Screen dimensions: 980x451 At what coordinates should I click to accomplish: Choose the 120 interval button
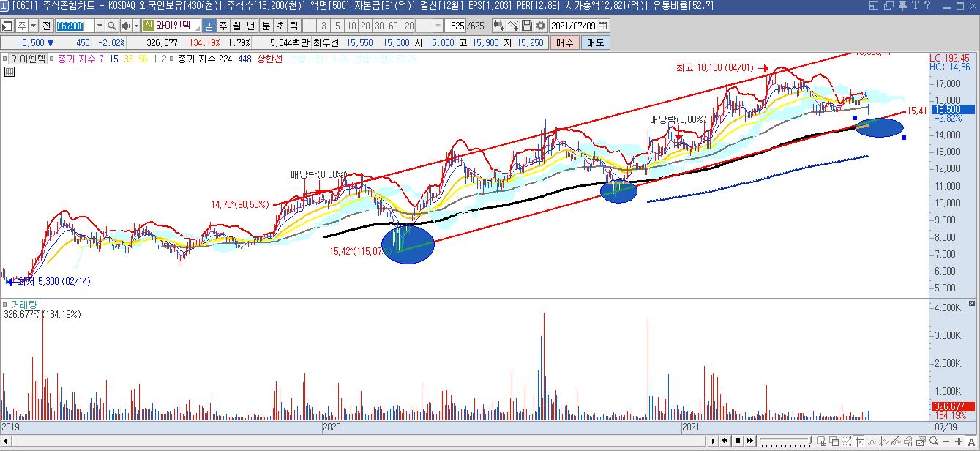click(407, 26)
